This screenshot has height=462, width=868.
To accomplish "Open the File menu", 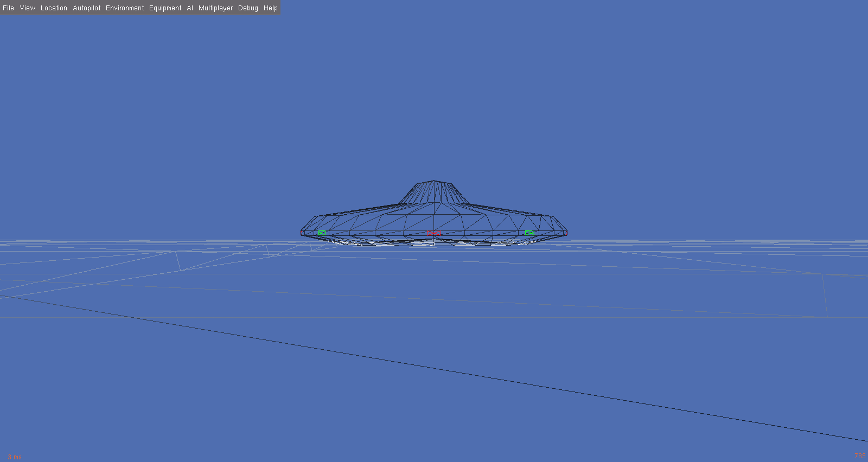I will (8, 8).
